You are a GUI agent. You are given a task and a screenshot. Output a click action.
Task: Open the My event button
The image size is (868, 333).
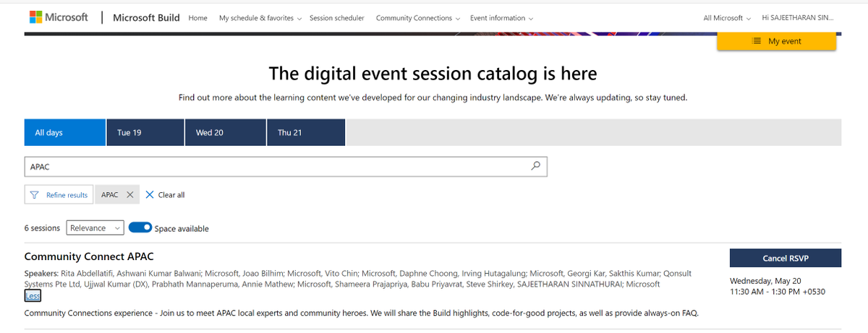tap(776, 41)
